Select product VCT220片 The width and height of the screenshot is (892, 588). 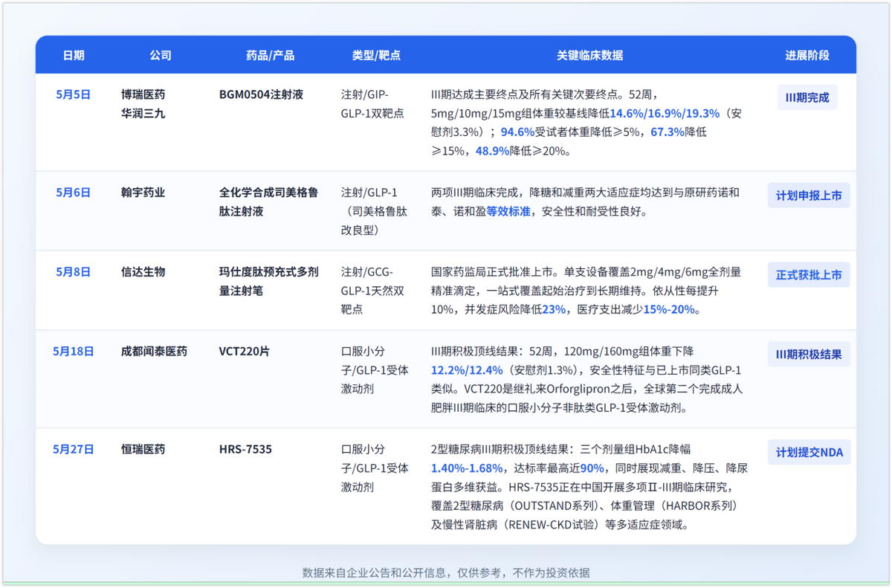244,351
